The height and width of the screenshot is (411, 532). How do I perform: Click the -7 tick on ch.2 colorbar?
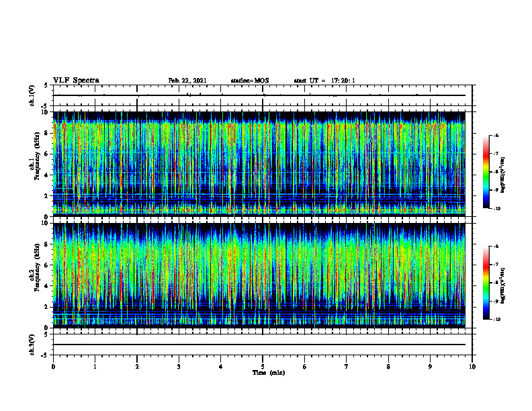[x=496, y=265]
